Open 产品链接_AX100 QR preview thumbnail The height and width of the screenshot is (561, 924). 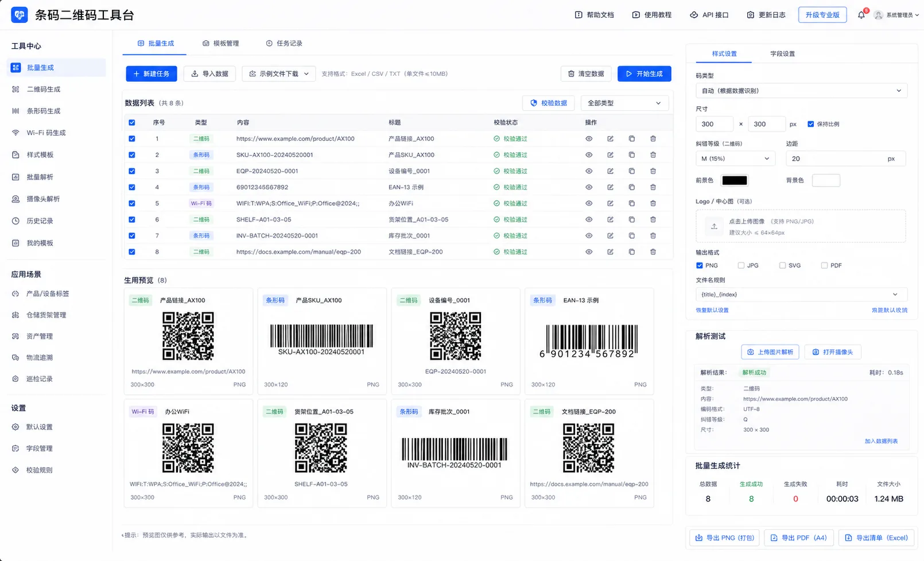pos(188,336)
